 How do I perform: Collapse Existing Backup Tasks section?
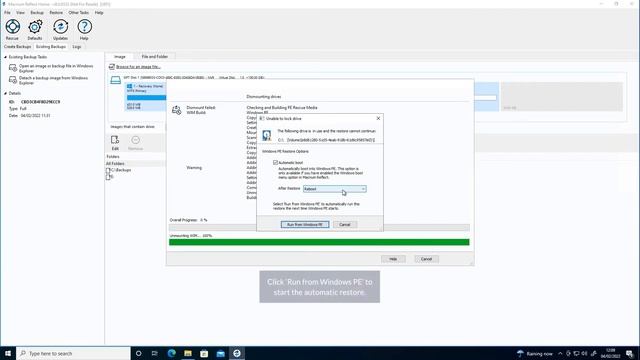tap(6, 57)
